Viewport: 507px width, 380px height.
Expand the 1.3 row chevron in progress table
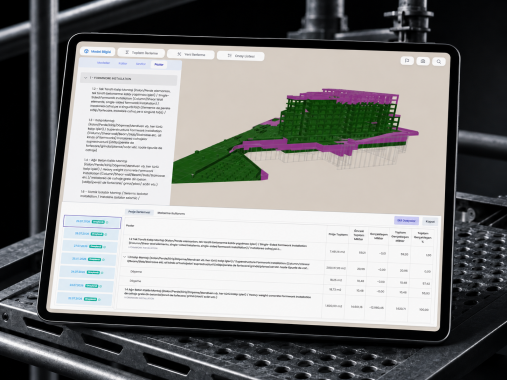(x=124, y=257)
